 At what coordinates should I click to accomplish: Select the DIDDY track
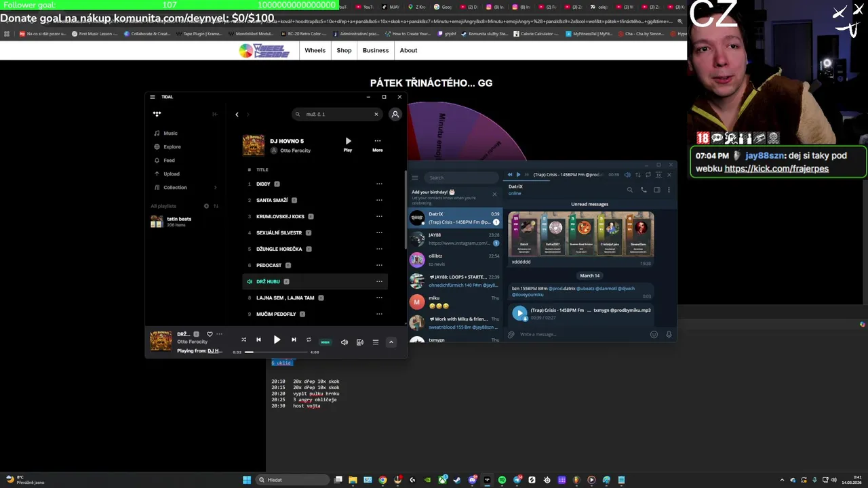(x=315, y=184)
